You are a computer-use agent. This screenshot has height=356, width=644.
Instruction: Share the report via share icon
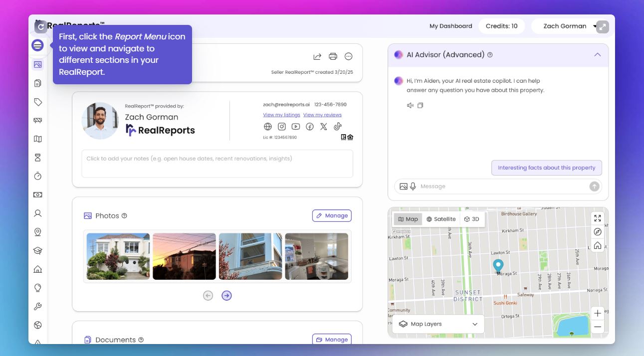(317, 56)
